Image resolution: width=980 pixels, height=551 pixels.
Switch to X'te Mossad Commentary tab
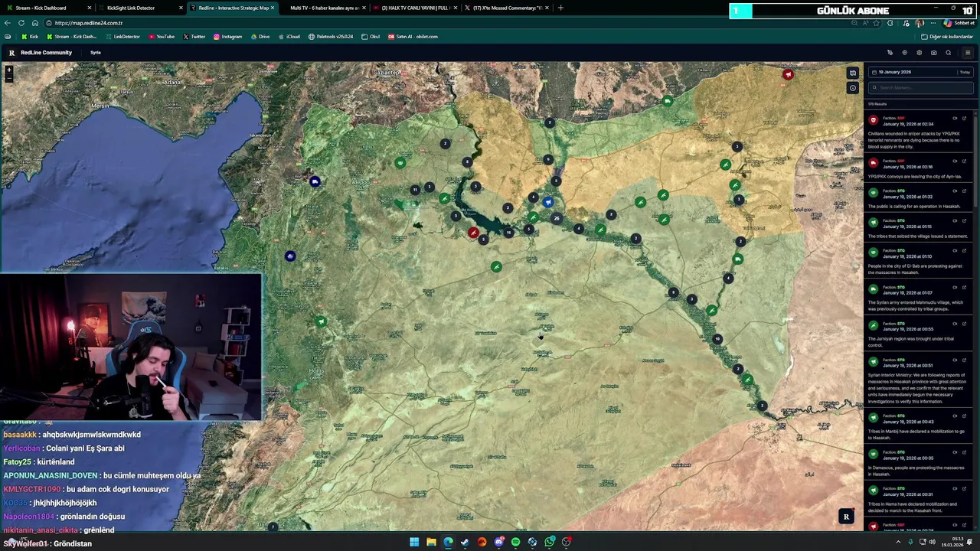tap(506, 8)
